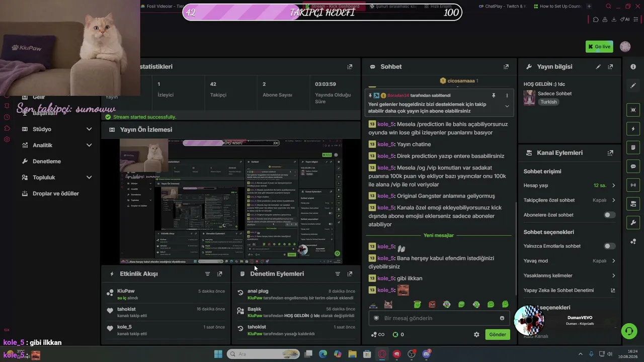Open File Explorer from the taskbar
The height and width of the screenshot is (362, 644).
(x=352, y=354)
